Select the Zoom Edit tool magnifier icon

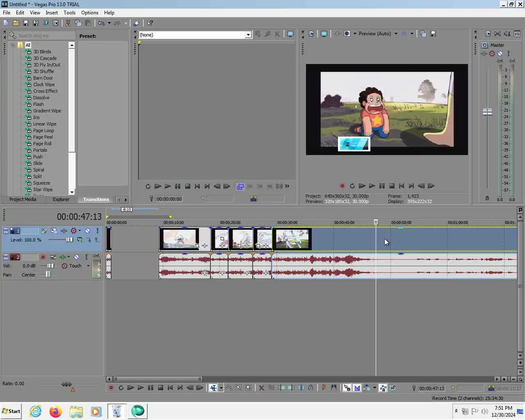coord(249,388)
